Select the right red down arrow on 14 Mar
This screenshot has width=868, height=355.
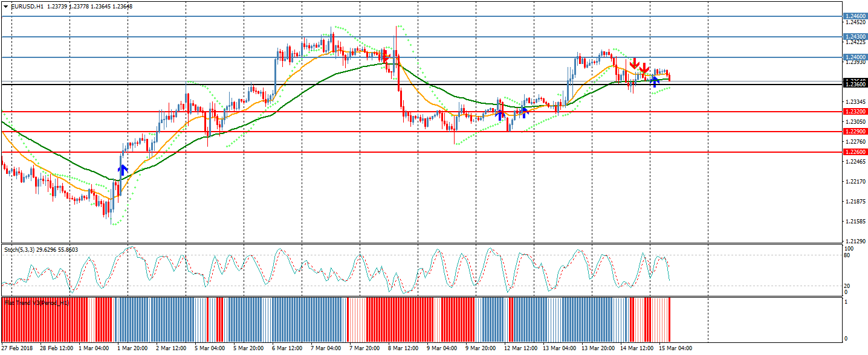645,68
